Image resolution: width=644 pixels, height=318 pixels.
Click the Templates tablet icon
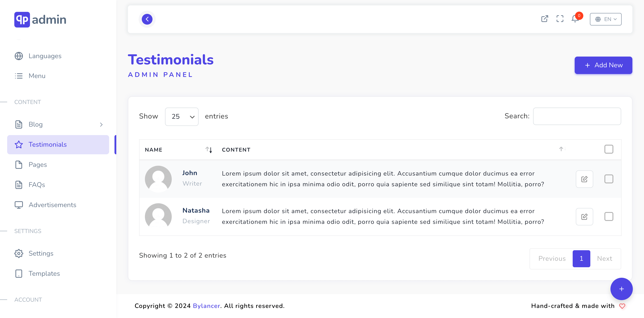[19, 273]
